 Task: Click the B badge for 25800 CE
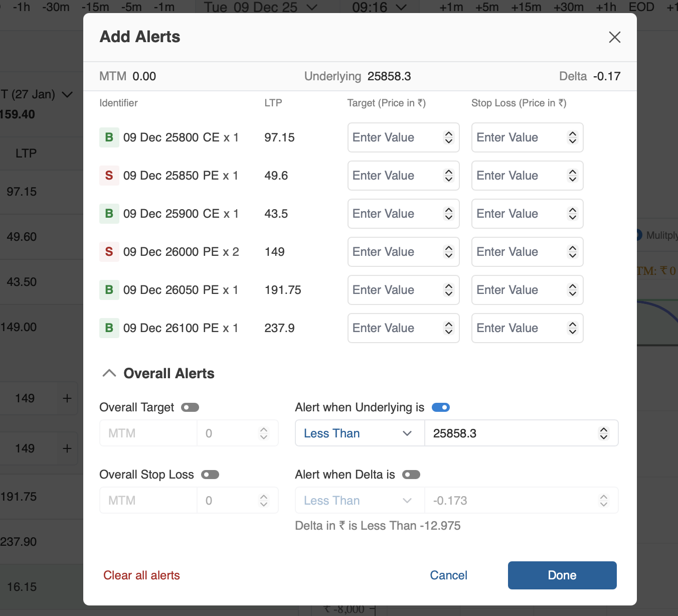(x=109, y=137)
